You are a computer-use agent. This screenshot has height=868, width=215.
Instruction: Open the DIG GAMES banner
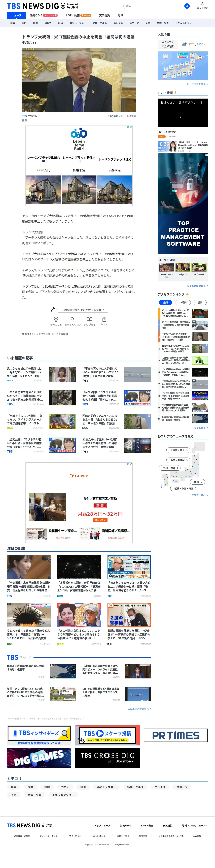39,758
